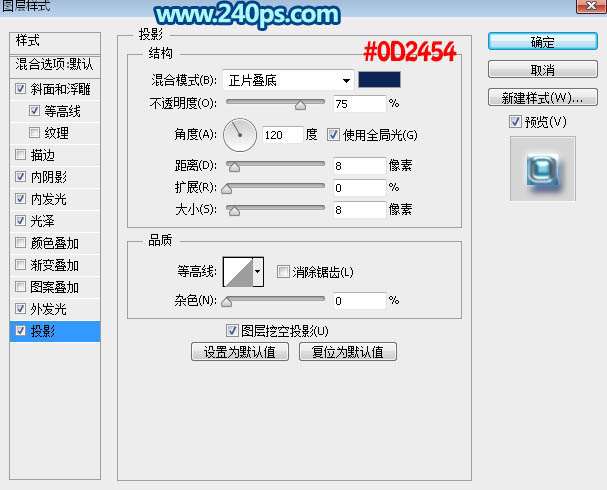The height and width of the screenshot is (490, 607).
Task: Click the 不透明度 opacity slider handle
Action: [300, 105]
